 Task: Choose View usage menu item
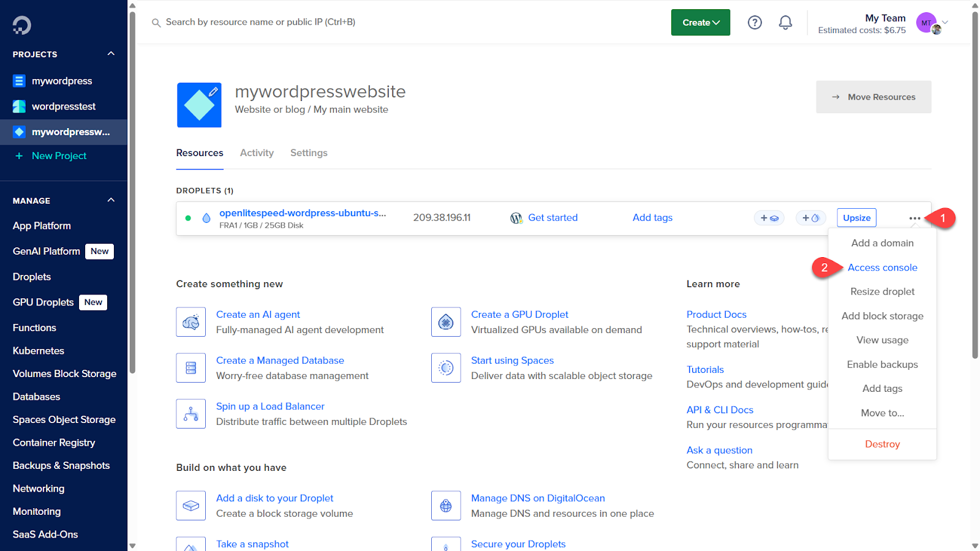pos(883,340)
